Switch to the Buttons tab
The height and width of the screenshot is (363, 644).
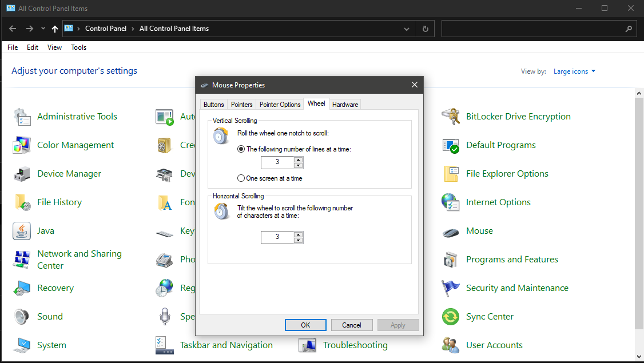(x=213, y=104)
